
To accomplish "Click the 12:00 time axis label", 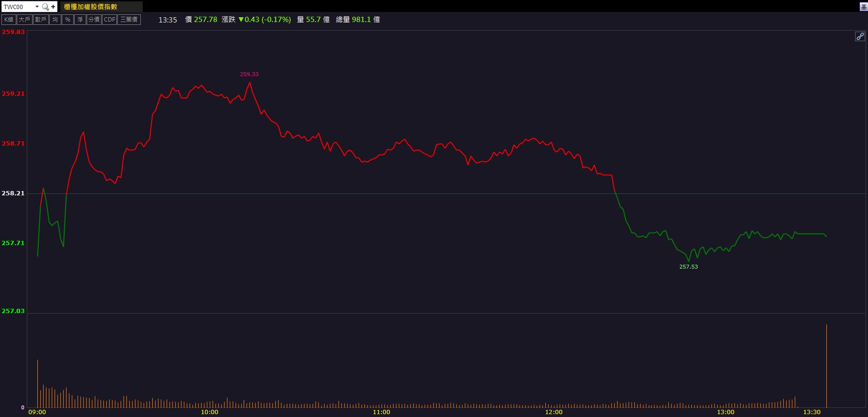I will click(554, 412).
